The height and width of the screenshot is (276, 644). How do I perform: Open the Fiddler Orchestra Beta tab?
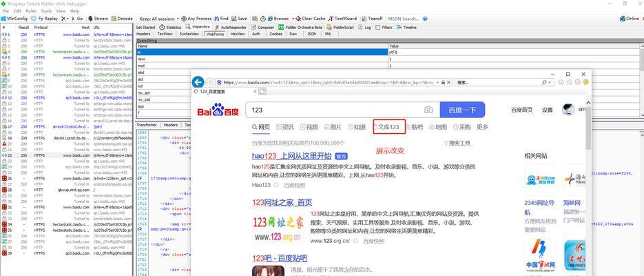click(x=300, y=27)
